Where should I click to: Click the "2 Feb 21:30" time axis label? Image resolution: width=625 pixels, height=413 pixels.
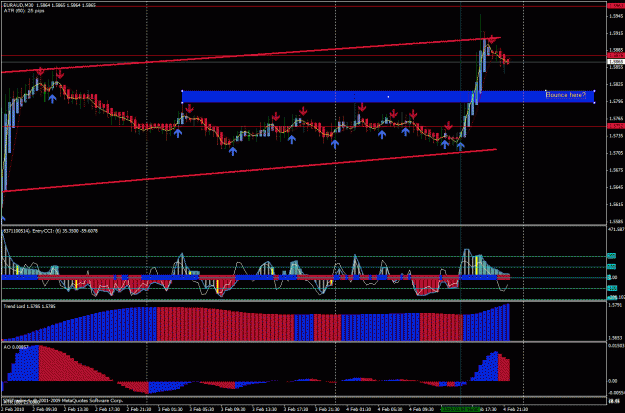pos(139,409)
